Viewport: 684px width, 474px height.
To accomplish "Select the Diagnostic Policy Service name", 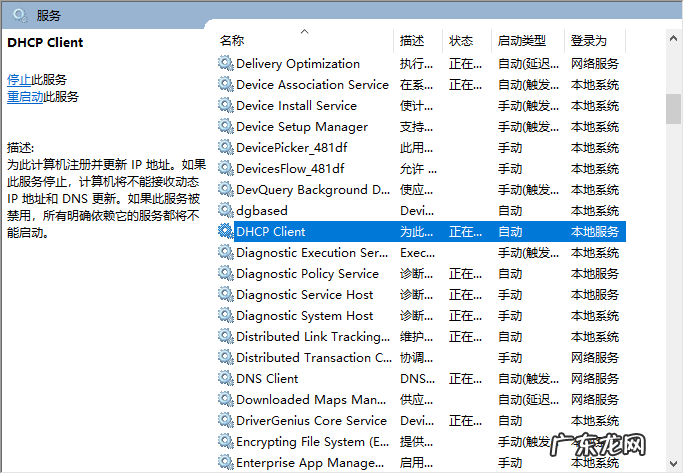I will [308, 273].
